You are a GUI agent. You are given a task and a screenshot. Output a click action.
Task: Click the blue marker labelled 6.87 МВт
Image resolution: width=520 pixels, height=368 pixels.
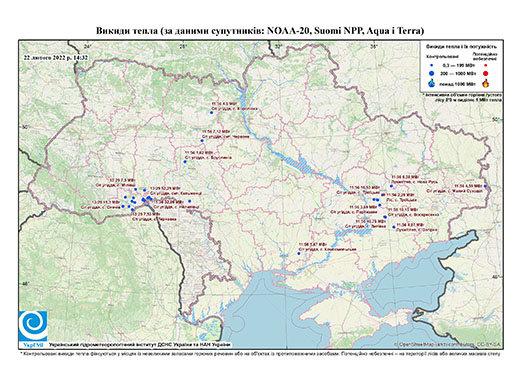394,227
